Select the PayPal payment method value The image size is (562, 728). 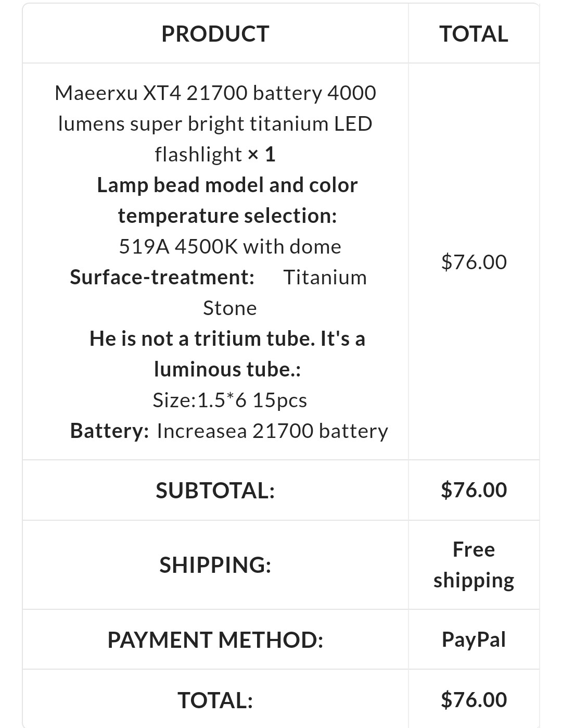(474, 639)
